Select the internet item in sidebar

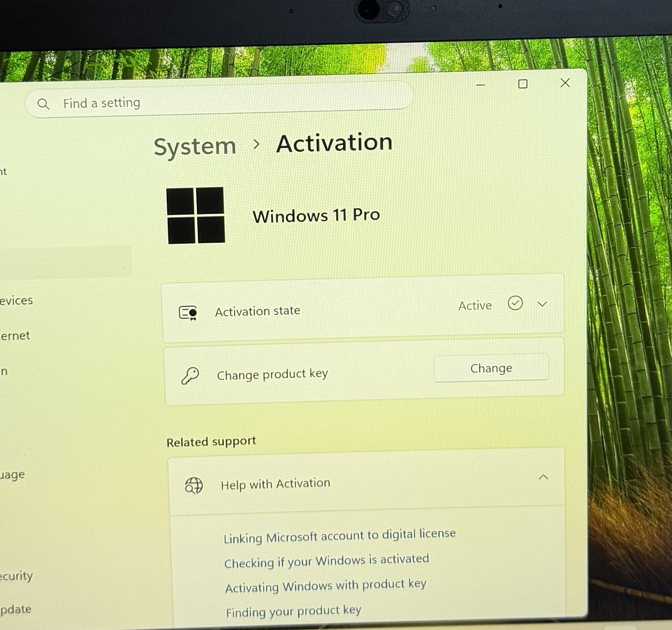click(15, 336)
